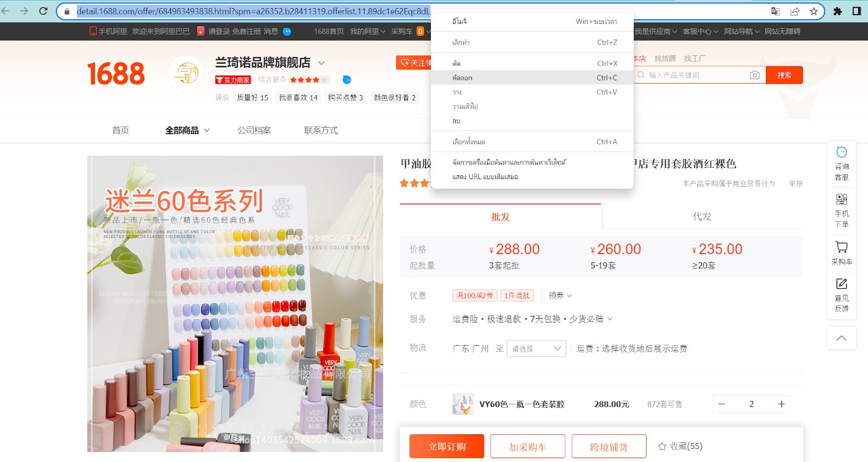The width and height of the screenshot is (868, 462).
Task: Click the 跨境铺货 button
Action: (x=609, y=446)
